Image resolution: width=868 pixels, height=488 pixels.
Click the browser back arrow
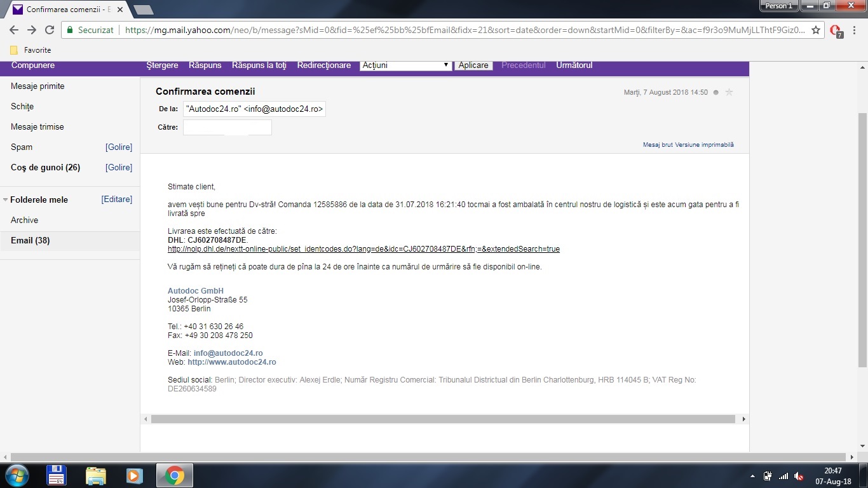click(x=13, y=30)
